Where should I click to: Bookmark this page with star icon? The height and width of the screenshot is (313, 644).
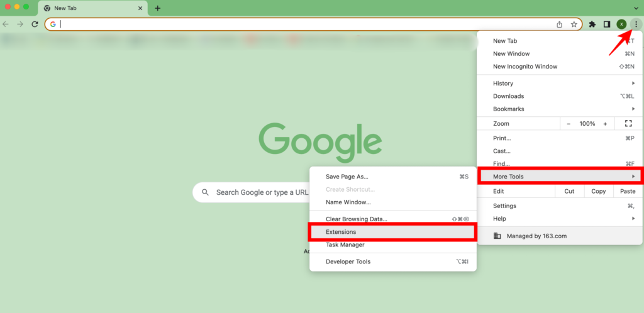click(x=574, y=25)
